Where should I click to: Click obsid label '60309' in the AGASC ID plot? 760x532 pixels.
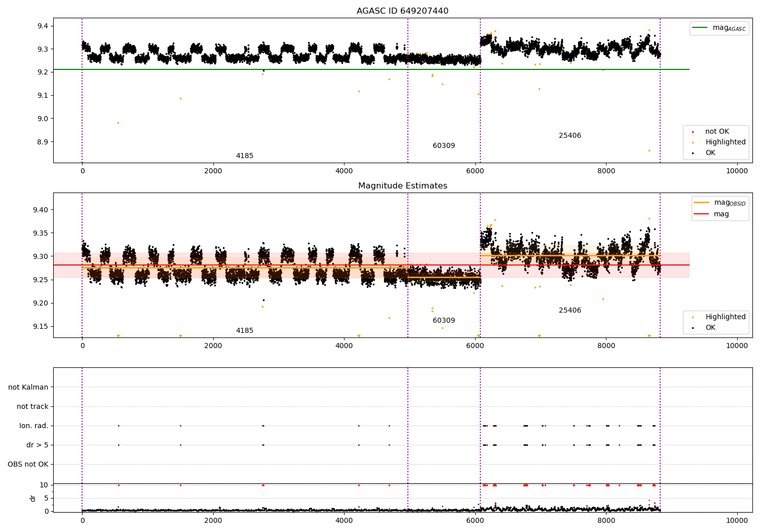click(x=444, y=146)
